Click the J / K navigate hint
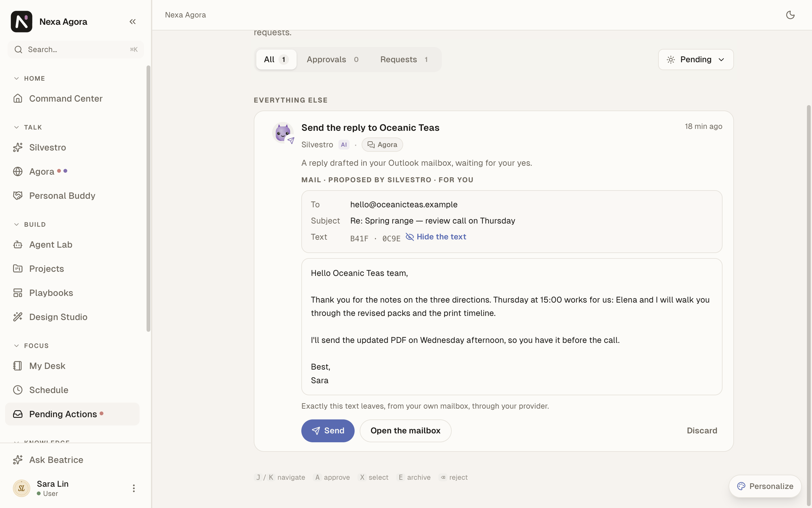Screen dimensions: 812x508 pos(280,478)
